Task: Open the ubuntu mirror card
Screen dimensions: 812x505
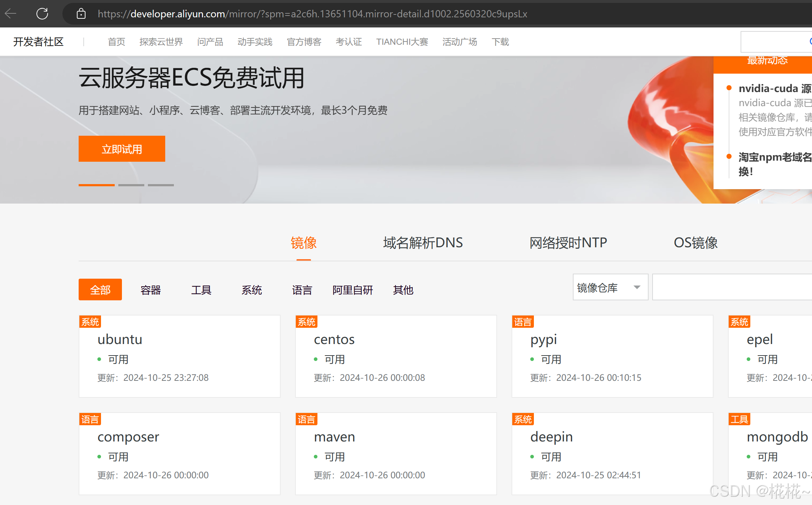Action: (x=120, y=339)
